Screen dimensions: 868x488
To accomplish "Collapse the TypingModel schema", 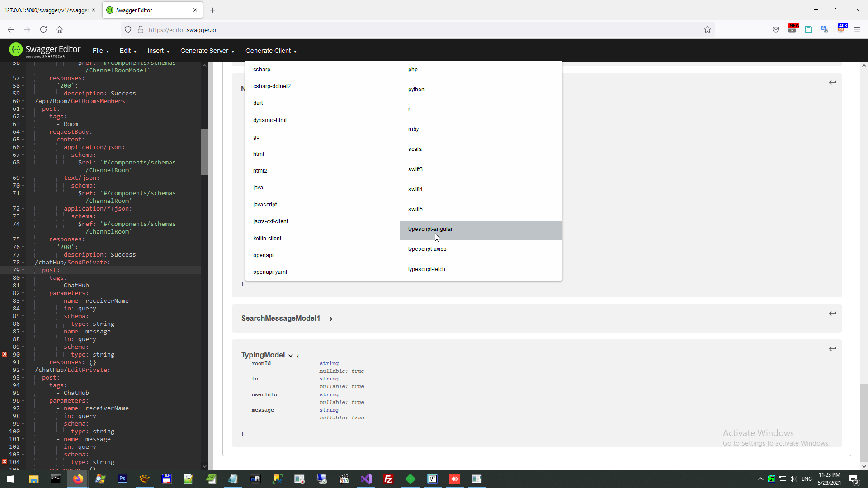I will (x=291, y=355).
